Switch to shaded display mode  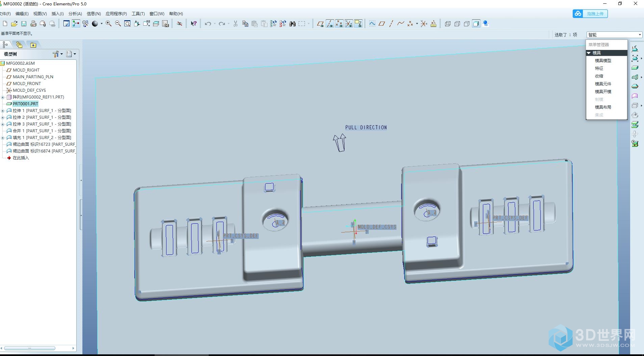coord(476,24)
